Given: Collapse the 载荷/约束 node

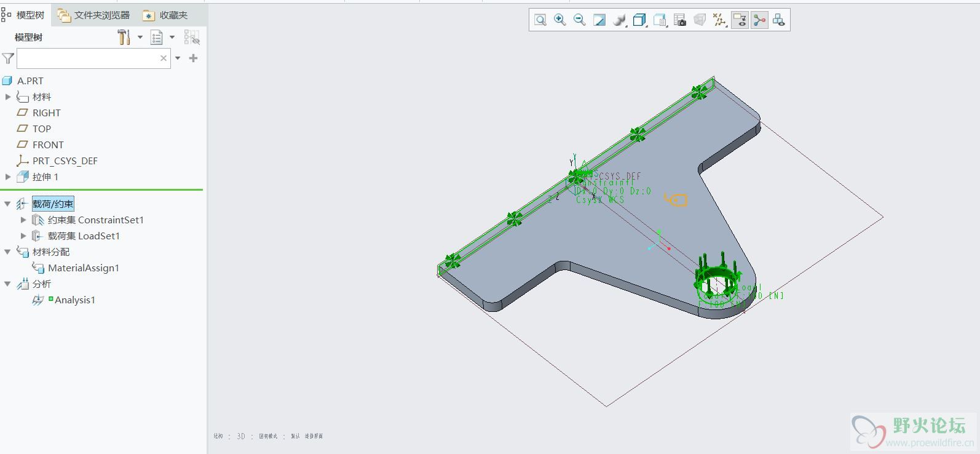Looking at the screenshot, I should pos(7,204).
